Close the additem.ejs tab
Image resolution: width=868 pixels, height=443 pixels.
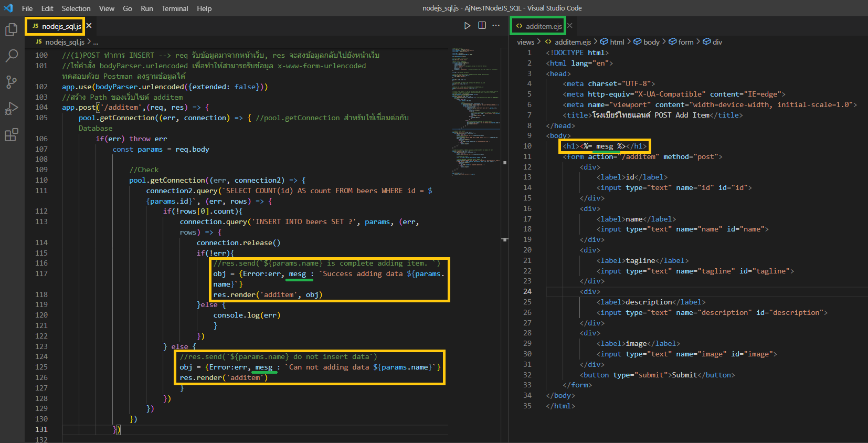coord(570,26)
